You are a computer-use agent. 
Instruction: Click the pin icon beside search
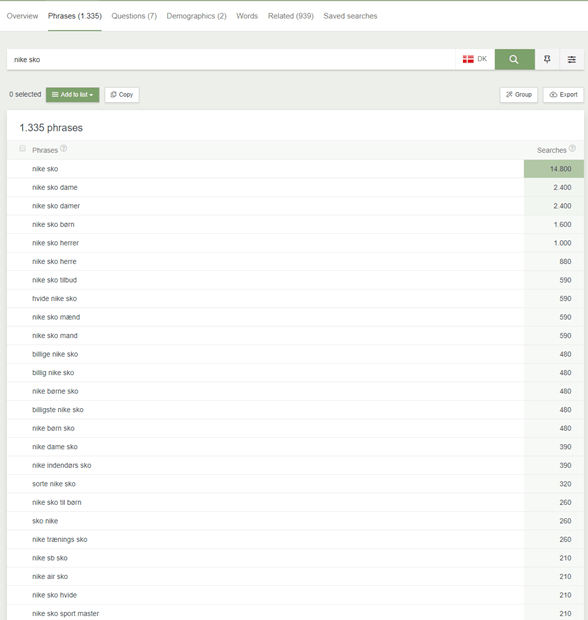pos(547,59)
